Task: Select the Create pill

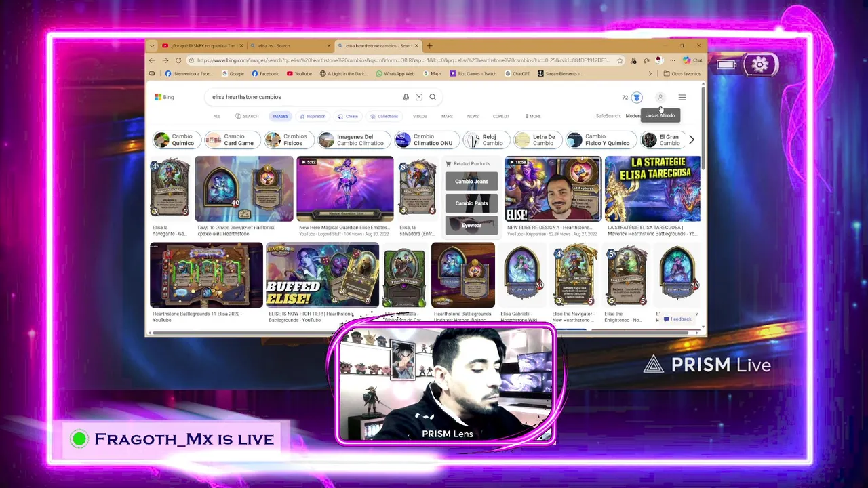Action: click(x=348, y=116)
